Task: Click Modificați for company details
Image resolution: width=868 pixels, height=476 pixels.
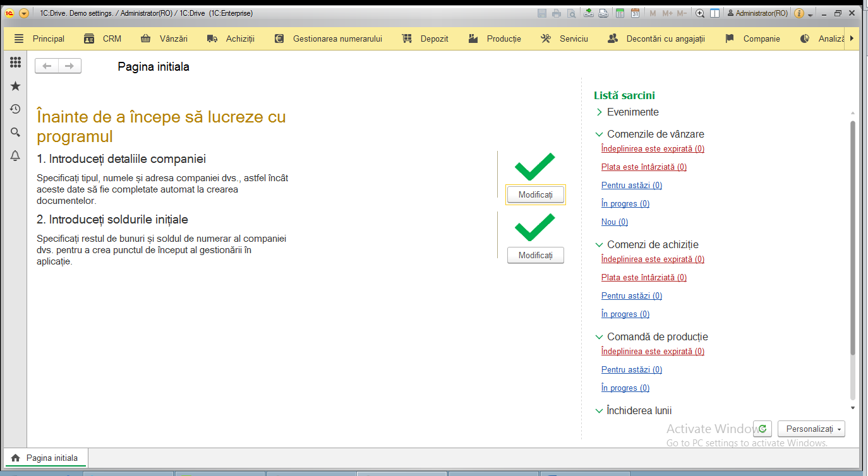Action: pos(536,195)
